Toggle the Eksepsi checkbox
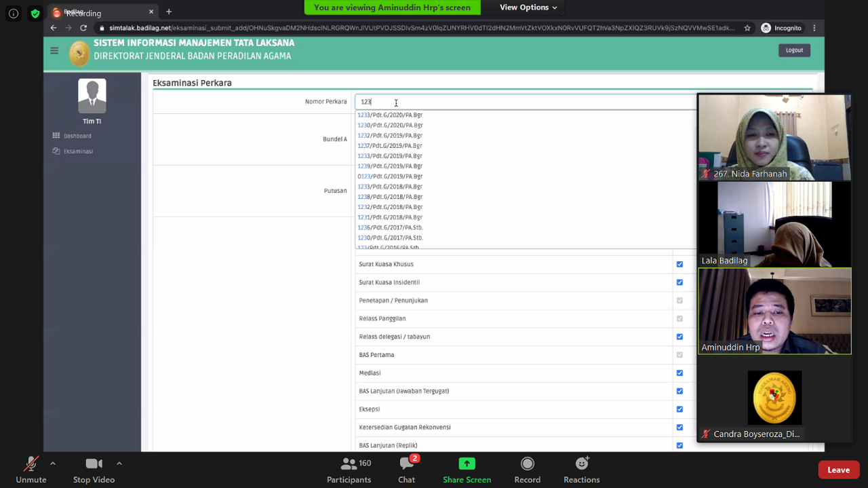This screenshot has width=868, height=488. click(679, 409)
